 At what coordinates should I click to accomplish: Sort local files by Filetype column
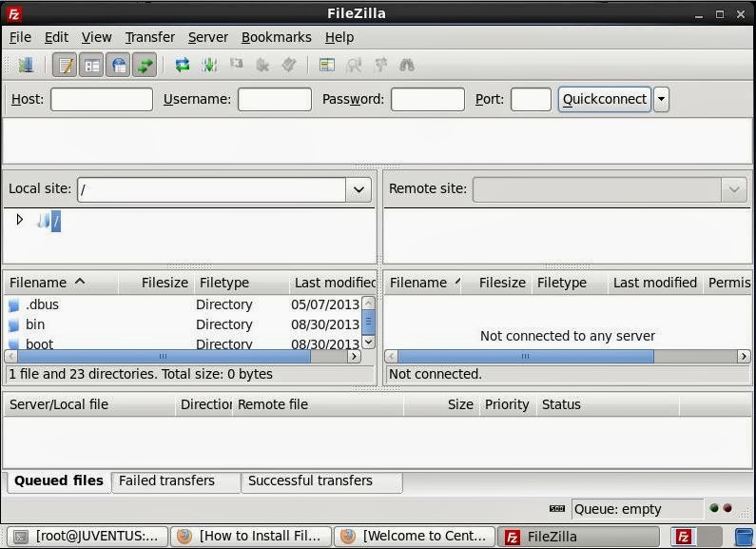point(242,283)
